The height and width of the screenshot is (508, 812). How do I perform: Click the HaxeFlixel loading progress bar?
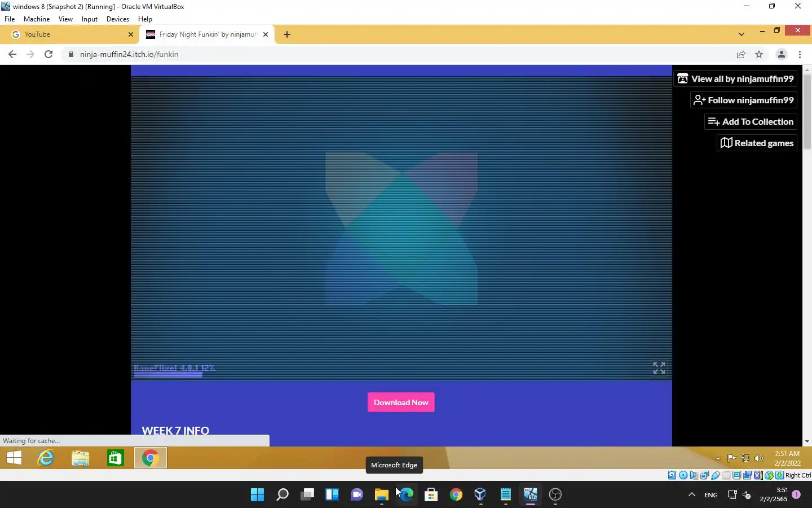point(168,374)
